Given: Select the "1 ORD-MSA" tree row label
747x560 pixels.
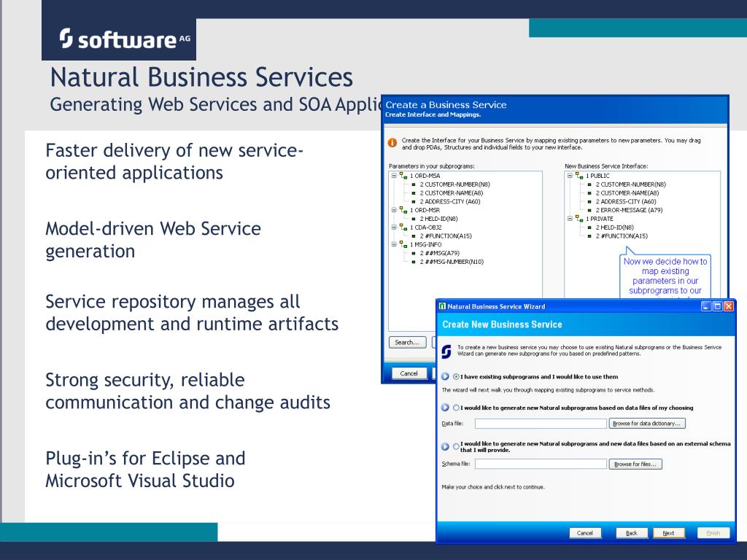Looking at the screenshot, I should (425, 176).
